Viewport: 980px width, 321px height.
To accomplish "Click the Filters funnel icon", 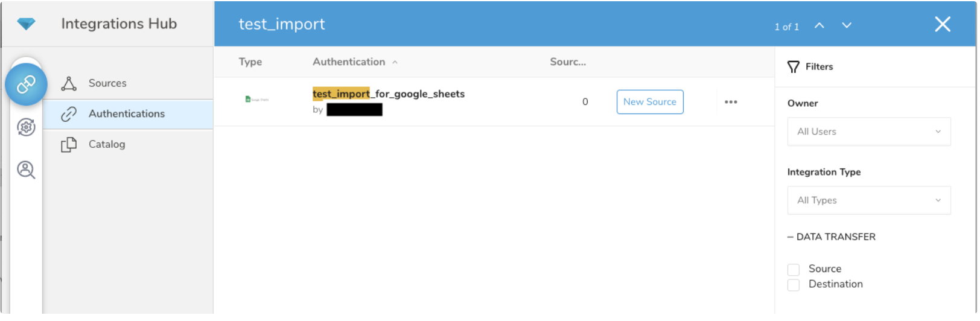I will (x=793, y=67).
